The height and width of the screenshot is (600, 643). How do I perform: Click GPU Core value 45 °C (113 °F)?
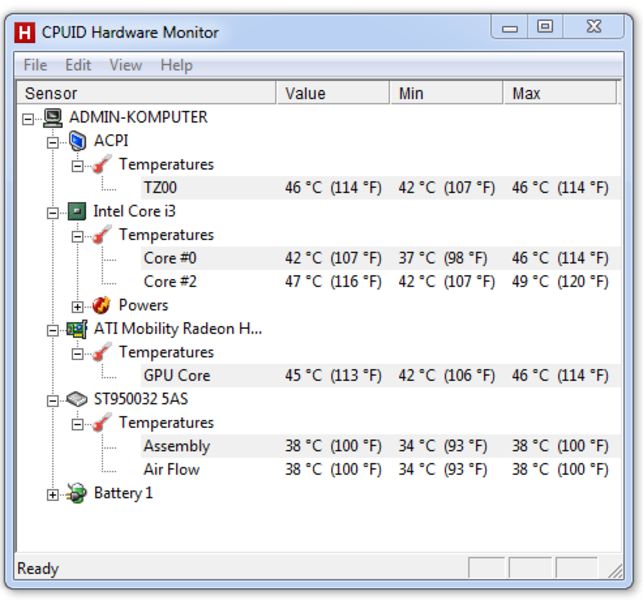pyautogui.click(x=333, y=376)
